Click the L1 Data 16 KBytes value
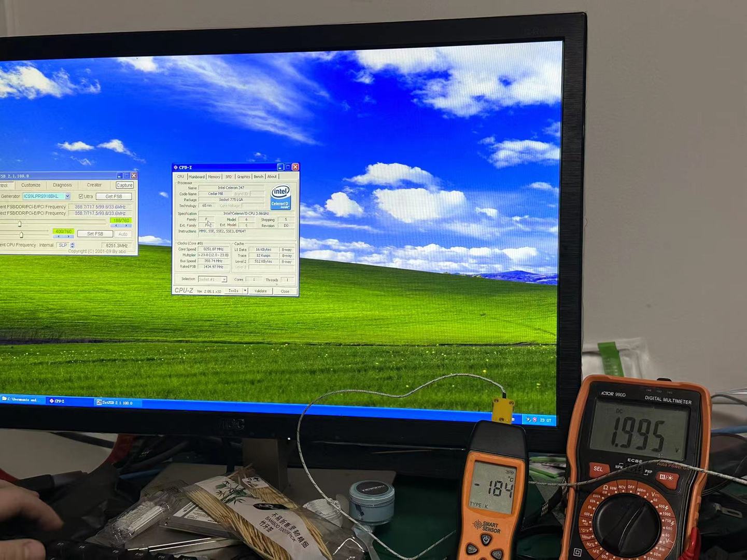The image size is (747, 560). (263, 249)
